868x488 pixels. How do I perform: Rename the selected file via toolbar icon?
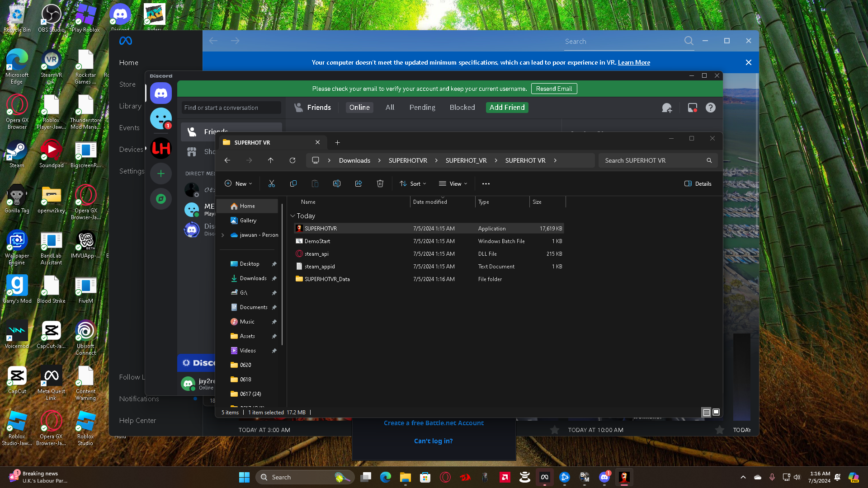(337, 183)
